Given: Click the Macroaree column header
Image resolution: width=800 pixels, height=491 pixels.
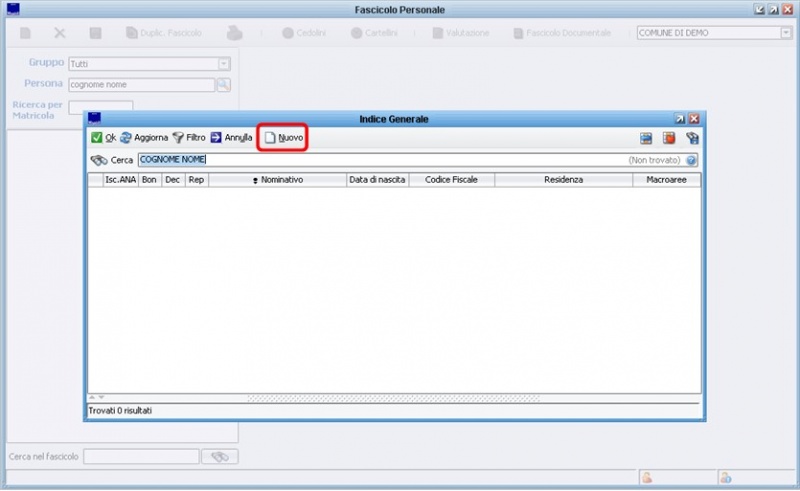Looking at the screenshot, I should (666, 180).
